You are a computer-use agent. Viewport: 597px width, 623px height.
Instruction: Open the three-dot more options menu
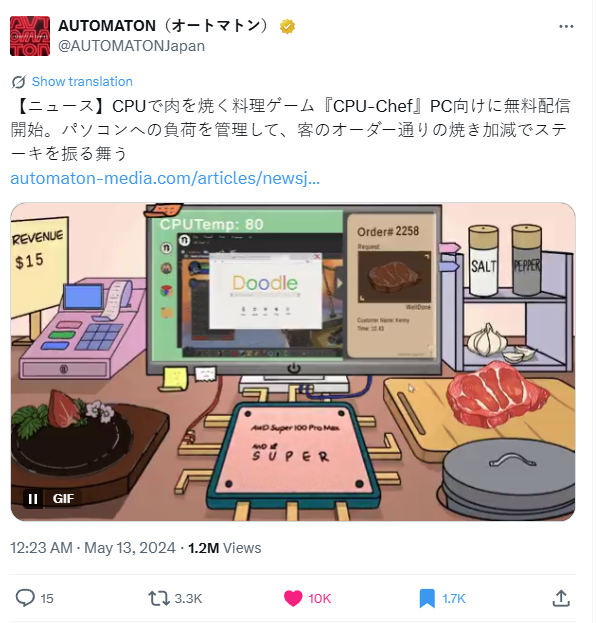pyautogui.click(x=566, y=26)
